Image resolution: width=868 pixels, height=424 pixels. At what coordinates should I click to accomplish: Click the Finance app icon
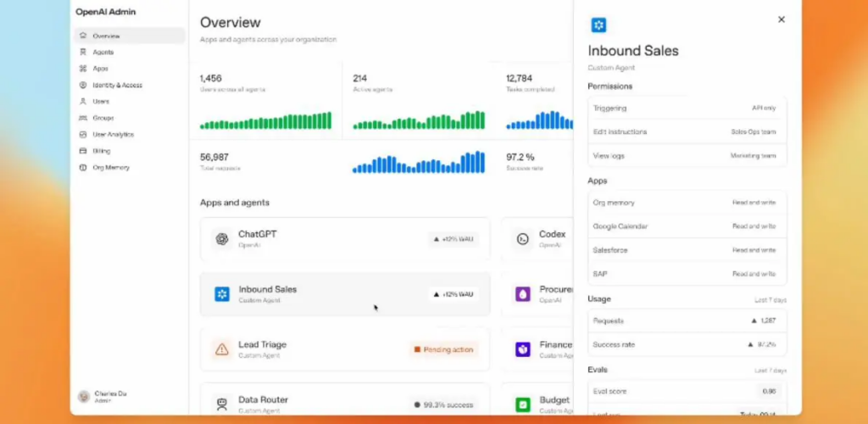[523, 349]
